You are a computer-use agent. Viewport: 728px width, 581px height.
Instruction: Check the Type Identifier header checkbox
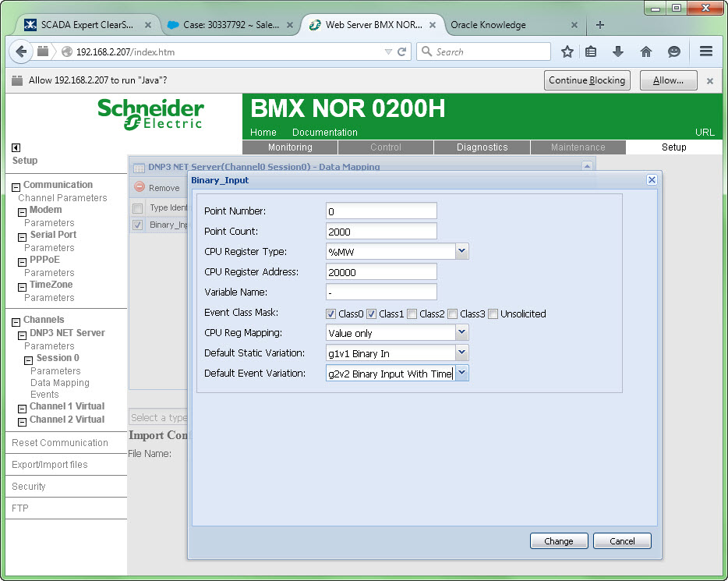coord(137,208)
